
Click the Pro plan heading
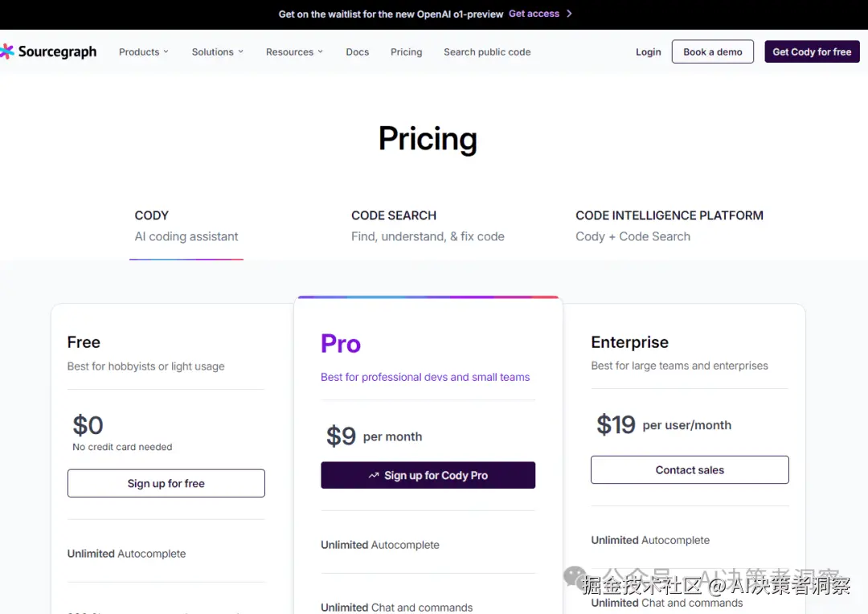pos(341,344)
